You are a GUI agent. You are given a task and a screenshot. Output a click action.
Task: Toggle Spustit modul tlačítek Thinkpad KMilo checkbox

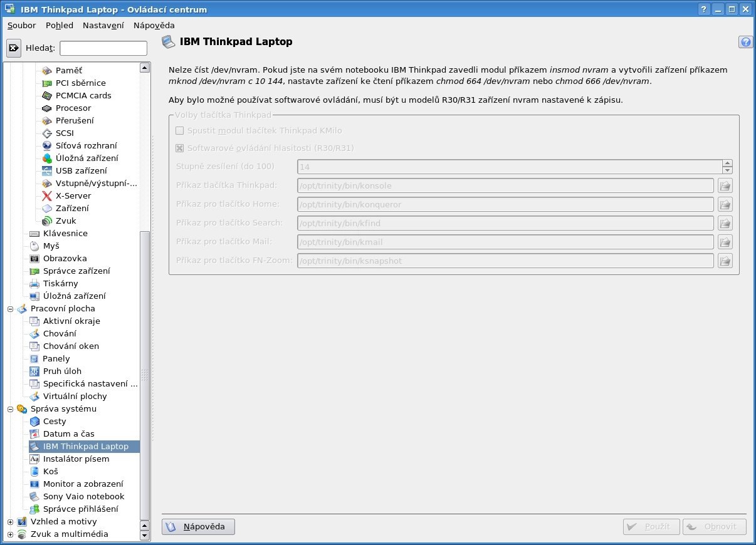click(180, 131)
